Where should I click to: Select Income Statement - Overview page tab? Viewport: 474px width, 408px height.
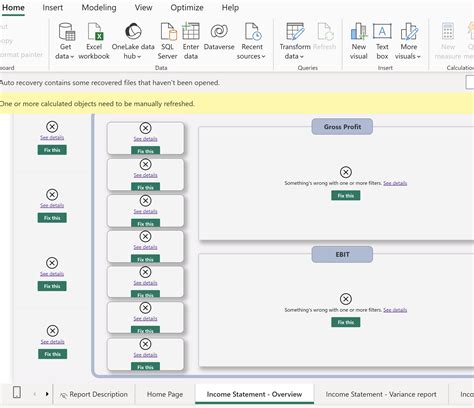click(x=254, y=394)
